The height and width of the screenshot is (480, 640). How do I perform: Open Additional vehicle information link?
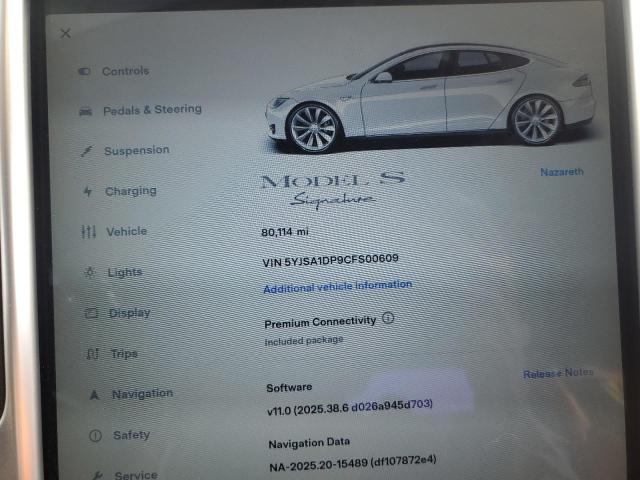click(x=337, y=286)
